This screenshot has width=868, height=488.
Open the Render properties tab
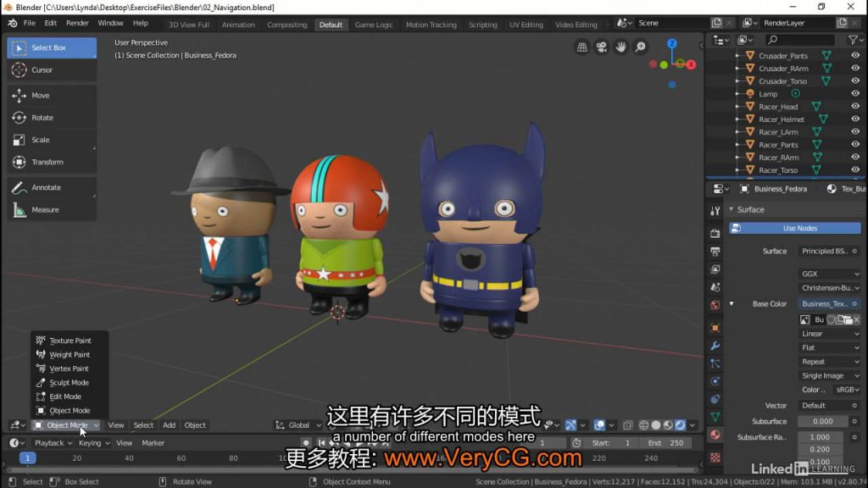click(715, 234)
